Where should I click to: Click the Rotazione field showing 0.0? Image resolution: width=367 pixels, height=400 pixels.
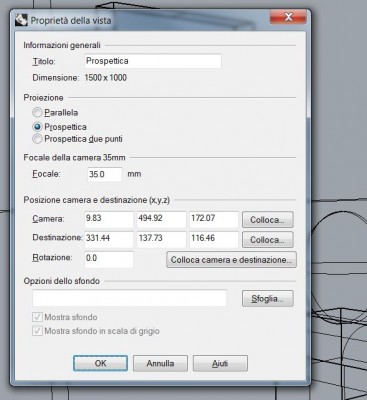pyautogui.click(x=109, y=259)
